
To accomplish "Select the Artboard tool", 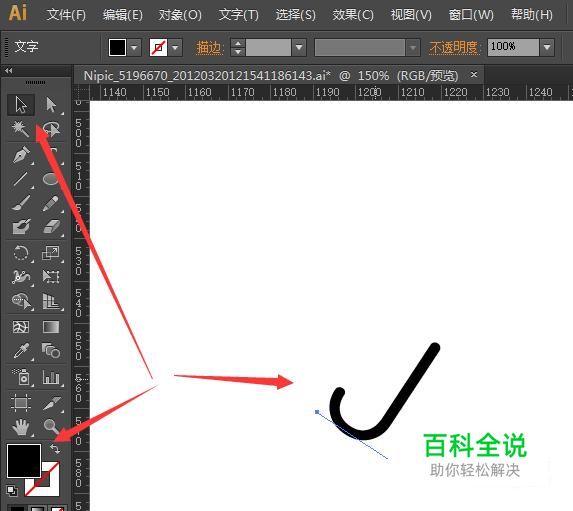I will pos(21,403).
